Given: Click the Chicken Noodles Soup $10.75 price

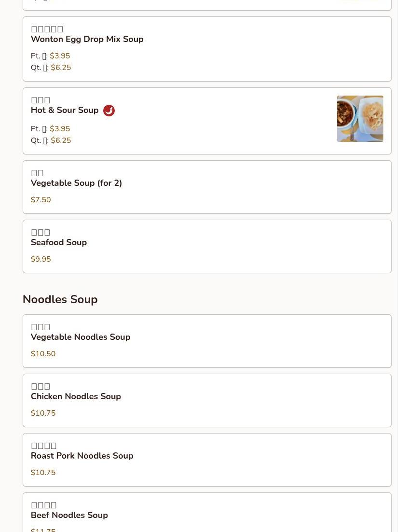Looking at the screenshot, I should click(x=43, y=413).
